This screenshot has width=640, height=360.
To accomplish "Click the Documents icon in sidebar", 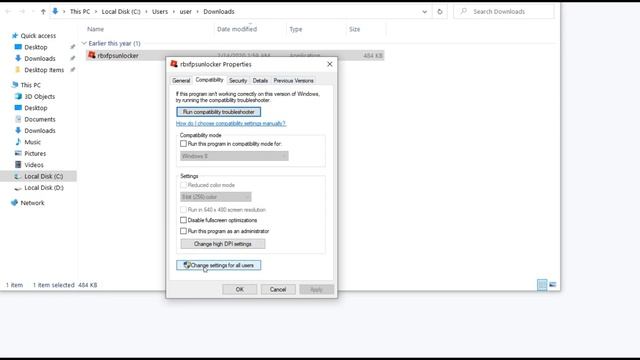I will [18, 119].
